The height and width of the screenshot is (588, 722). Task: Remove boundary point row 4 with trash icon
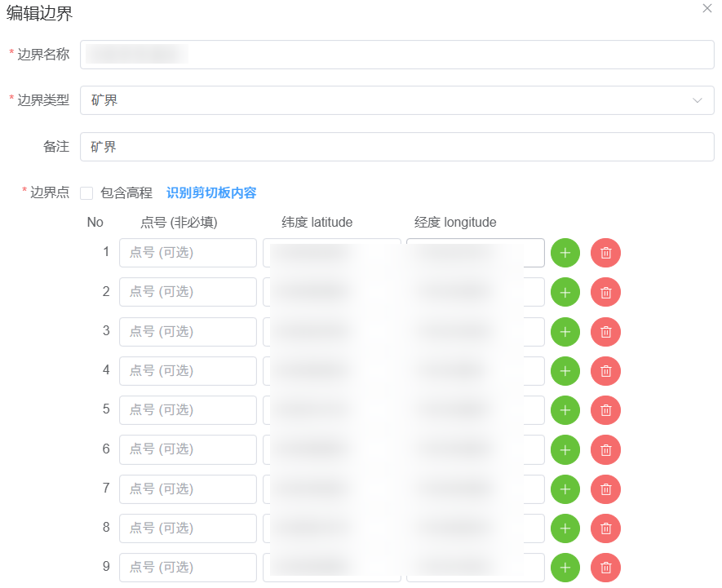pyautogui.click(x=605, y=371)
